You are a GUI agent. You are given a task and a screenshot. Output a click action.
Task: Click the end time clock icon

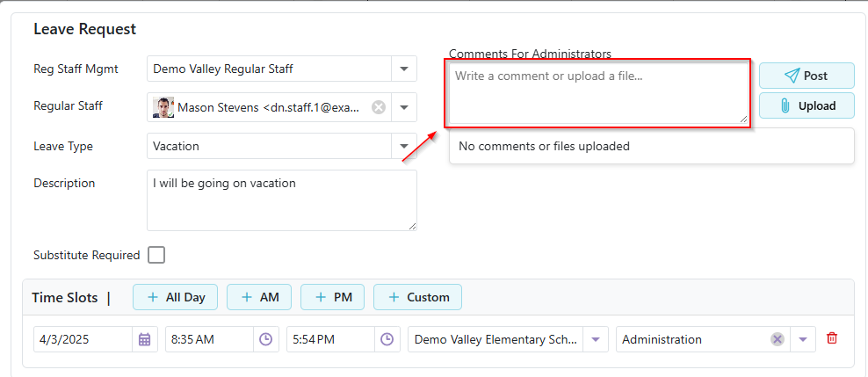(x=387, y=339)
